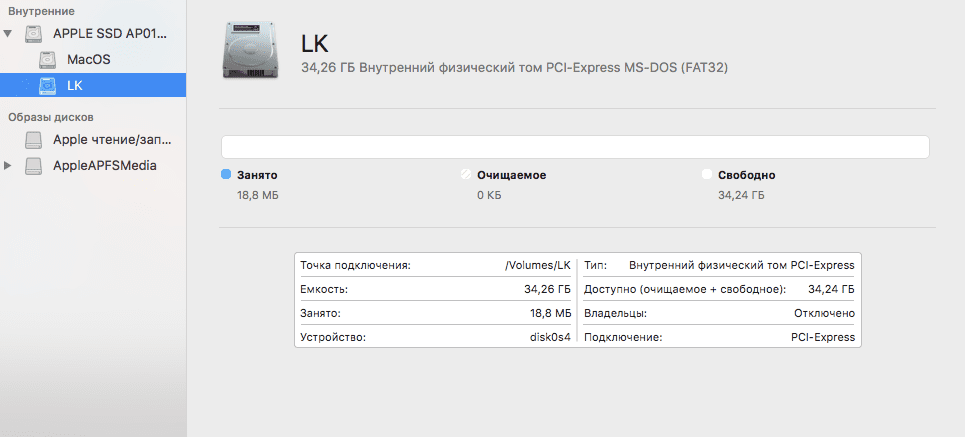Click the disk usage bar
This screenshot has width=965, height=437.
575,147
